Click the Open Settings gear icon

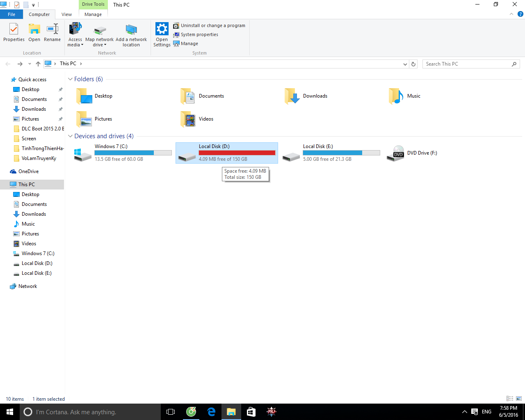(162, 30)
